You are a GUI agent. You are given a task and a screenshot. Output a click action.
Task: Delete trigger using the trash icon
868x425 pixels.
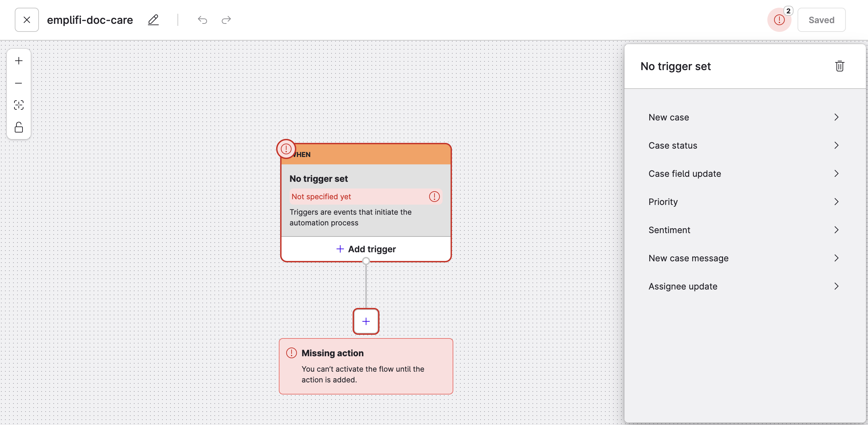point(839,66)
